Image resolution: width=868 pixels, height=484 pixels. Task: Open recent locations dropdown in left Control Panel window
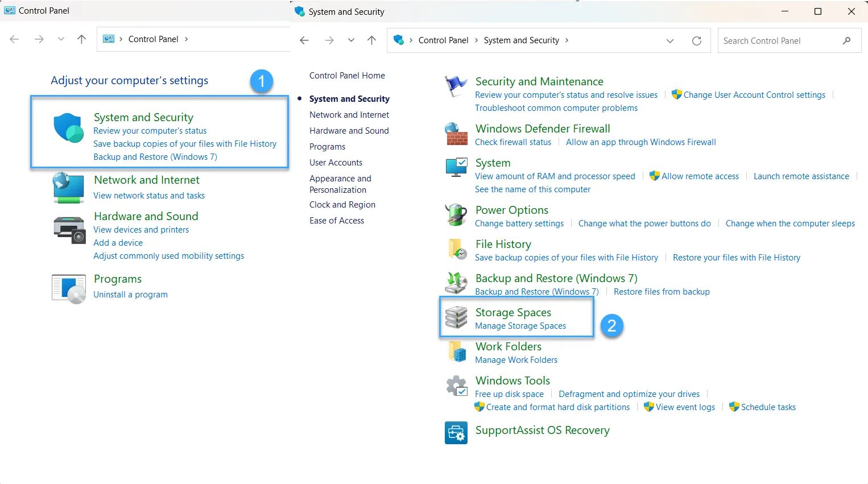click(61, 39)
